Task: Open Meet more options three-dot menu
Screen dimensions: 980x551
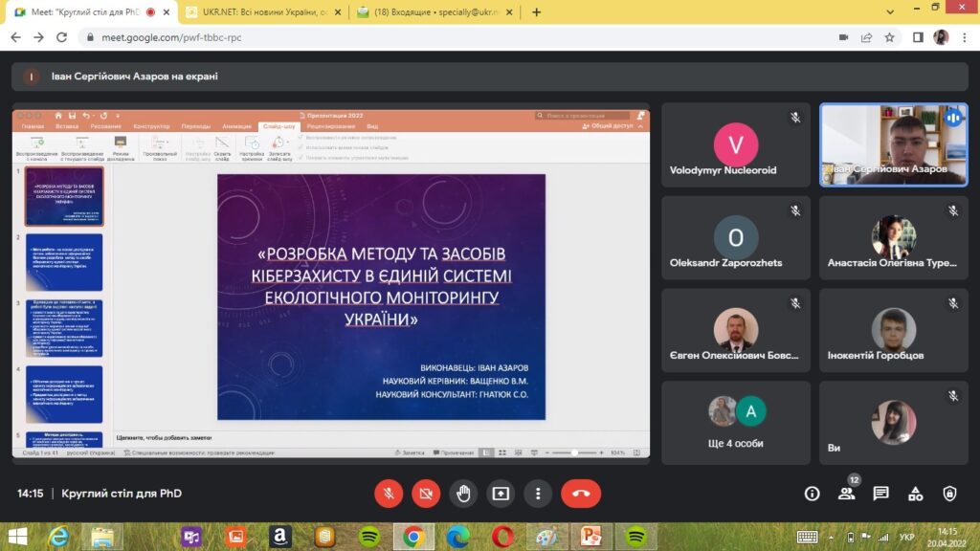Action: pyautogui.click(x=538, y=494)
